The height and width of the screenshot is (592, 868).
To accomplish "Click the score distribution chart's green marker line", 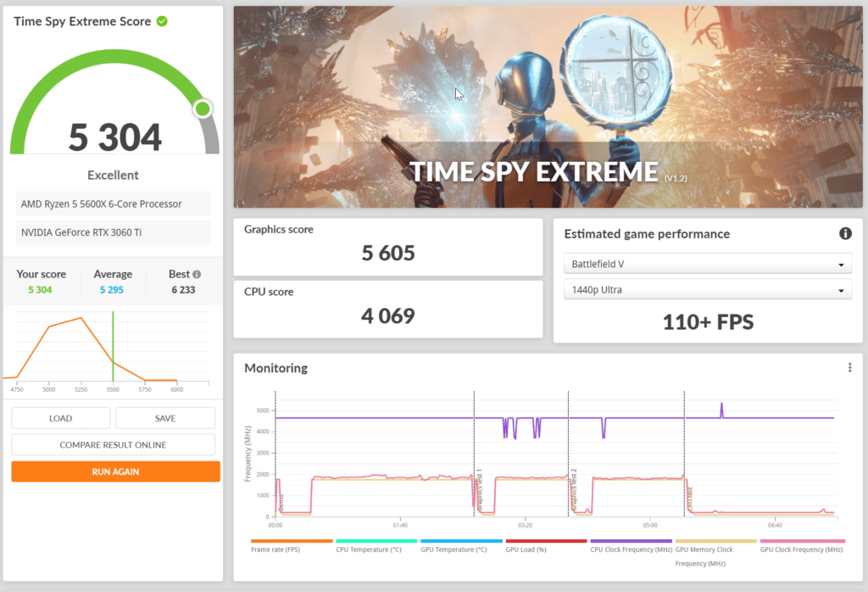I will (113, 348).
